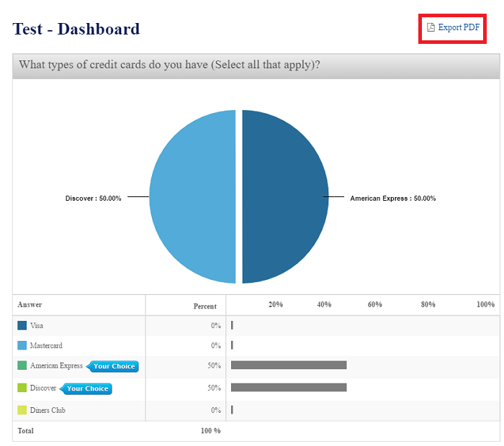Click the 40% axis label
Screen dimensions: 504x446
tap(324, 304)
